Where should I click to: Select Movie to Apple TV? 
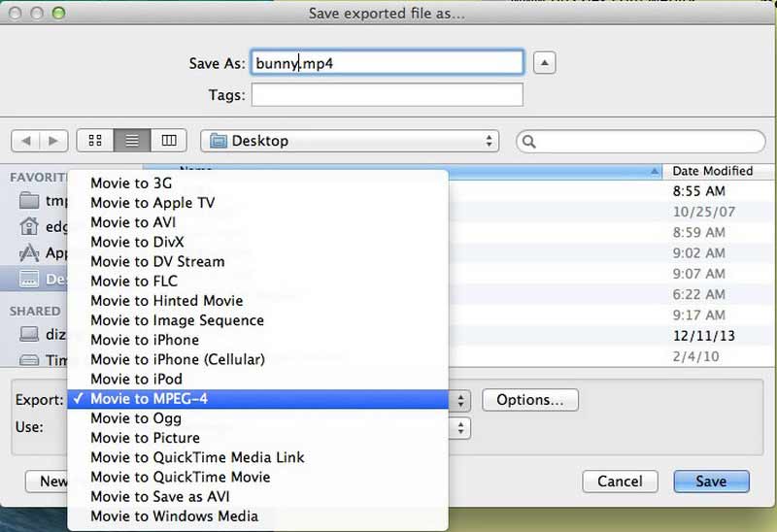click(x=152, y=203)
